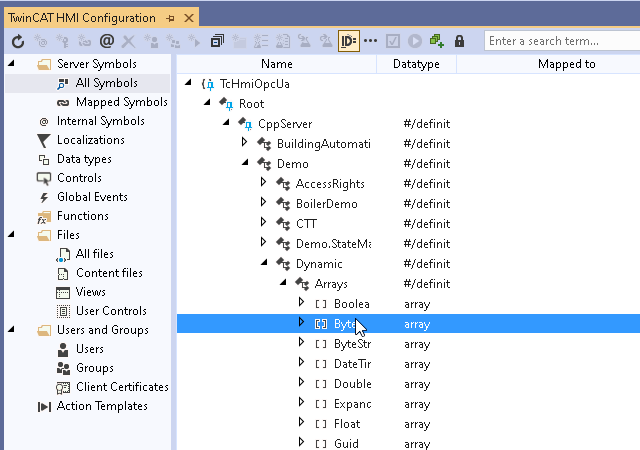Close the TwinCAT HMI Configuration tab

tap(189, 18)
